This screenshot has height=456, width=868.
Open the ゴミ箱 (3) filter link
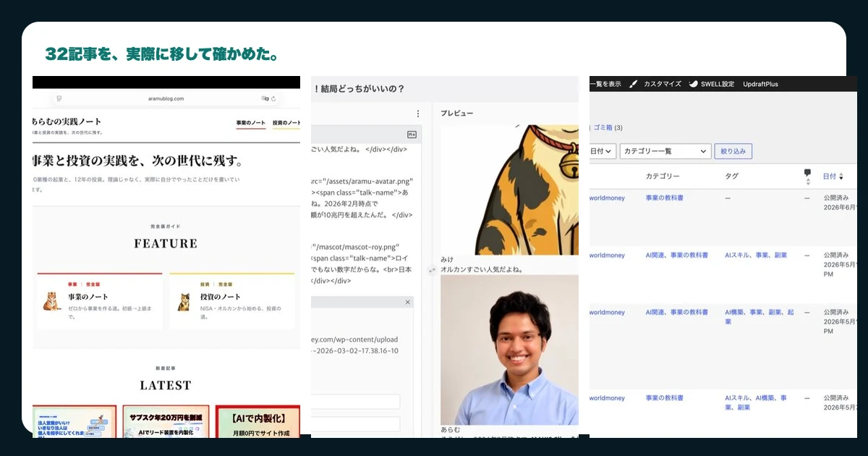[x=606, y=127]
